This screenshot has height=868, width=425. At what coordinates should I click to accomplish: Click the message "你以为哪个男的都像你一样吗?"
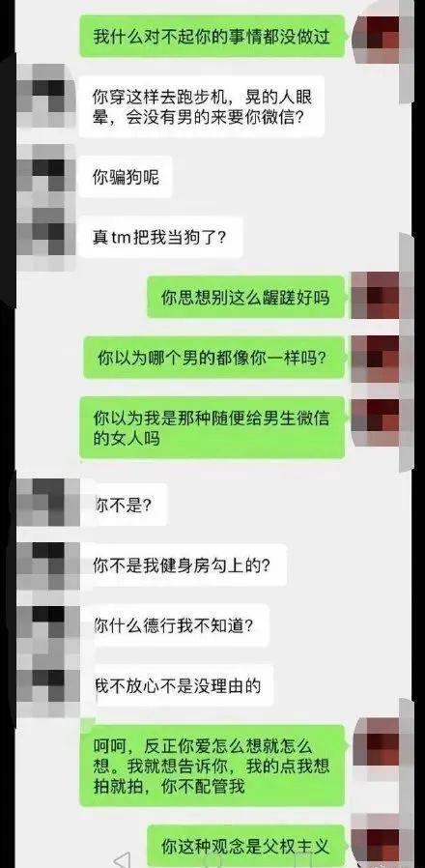click(214, 357)
